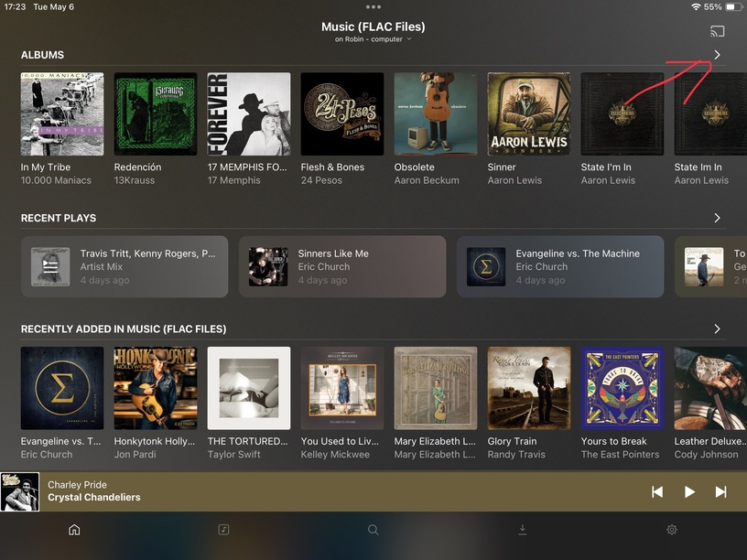
Task: Open Obsolete album cover
Action: point(436,113)
